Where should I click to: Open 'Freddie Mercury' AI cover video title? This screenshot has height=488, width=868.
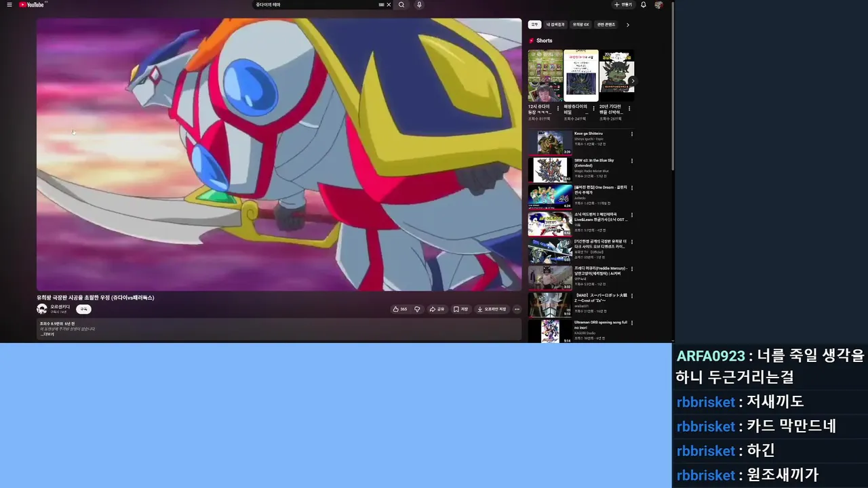coord(601,270)
